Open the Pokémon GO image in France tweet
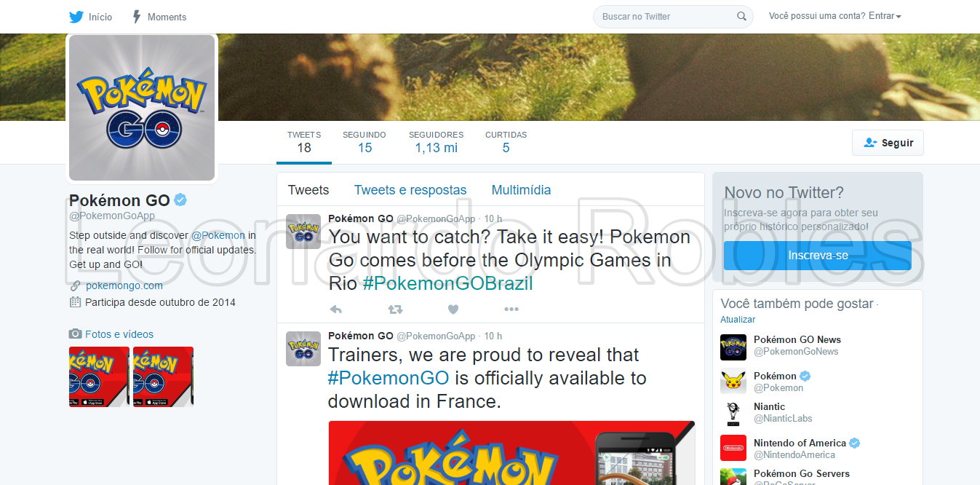The width and height of the screenshot is (980, 485). [511, 453]
